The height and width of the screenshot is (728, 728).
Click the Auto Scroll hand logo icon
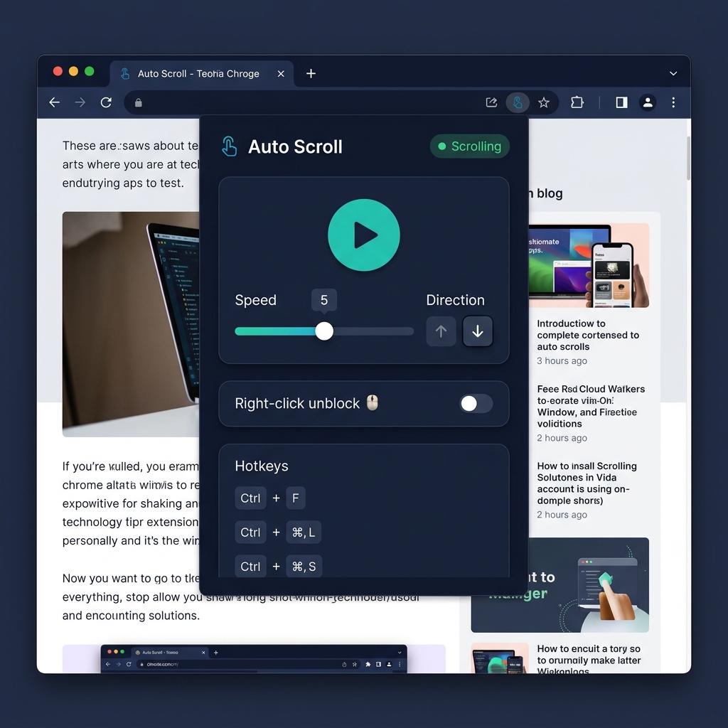point(229,146)
